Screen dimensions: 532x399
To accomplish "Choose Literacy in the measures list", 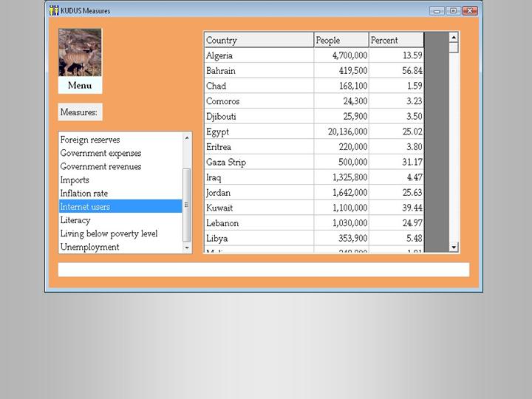I will click(75, 220).
